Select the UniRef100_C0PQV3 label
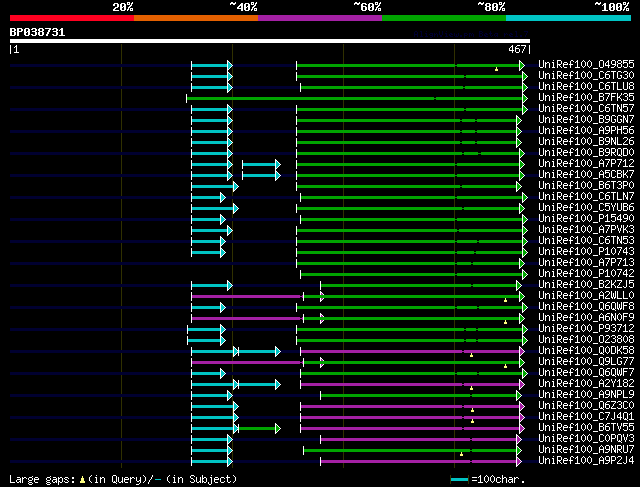The image size is (640, 487). click(x=586, y=439)
